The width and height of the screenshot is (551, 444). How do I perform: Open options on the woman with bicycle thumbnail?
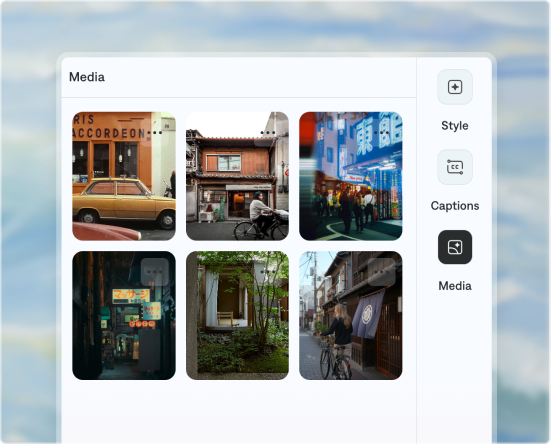(x=381, y=272)
